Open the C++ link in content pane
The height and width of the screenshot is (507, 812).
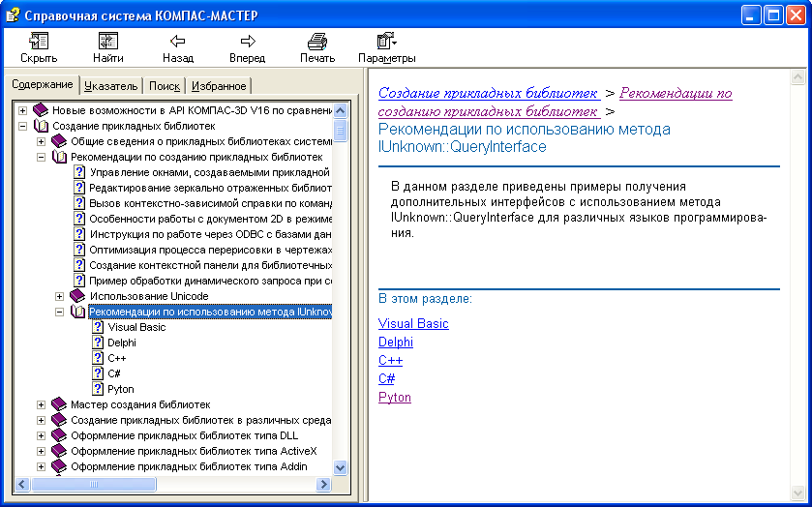coord(390,361)
